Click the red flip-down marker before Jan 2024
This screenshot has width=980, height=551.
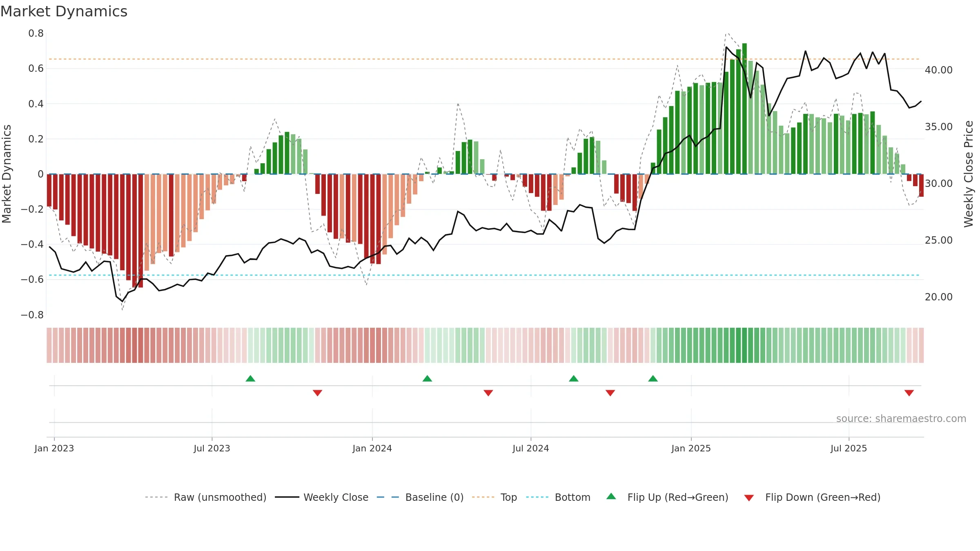[x=318, y=393]
